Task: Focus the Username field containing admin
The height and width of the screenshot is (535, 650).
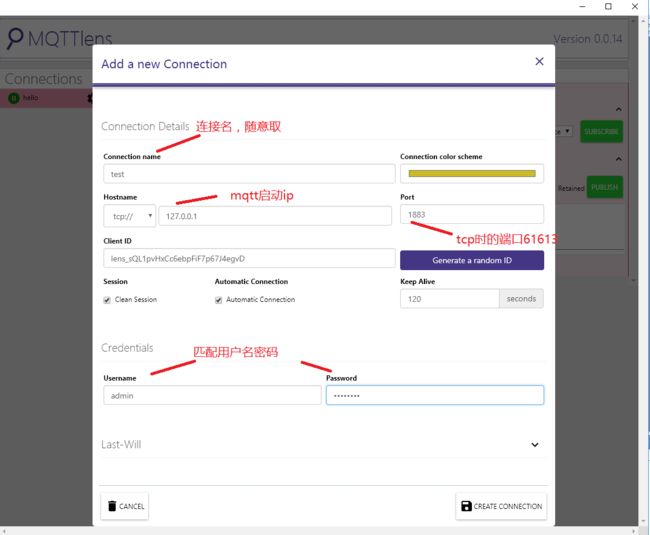Action: tap(212, 395)
